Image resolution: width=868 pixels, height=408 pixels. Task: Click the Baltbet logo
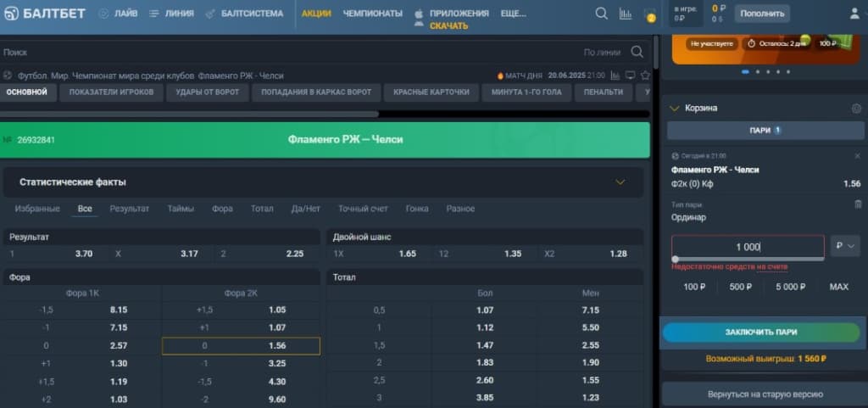pyautogui.click(x=44, y=14)
